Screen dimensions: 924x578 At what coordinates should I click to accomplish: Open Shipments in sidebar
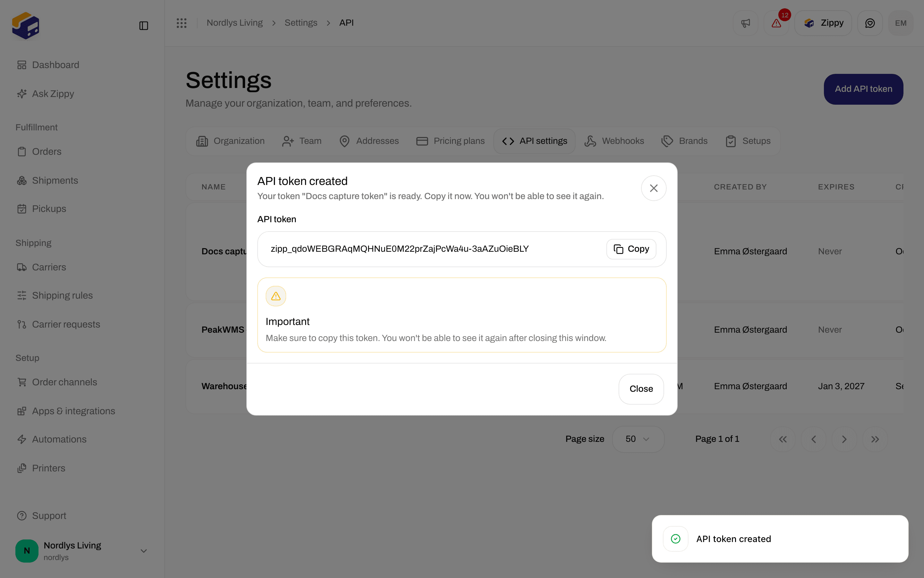click(x=47, y=180)
